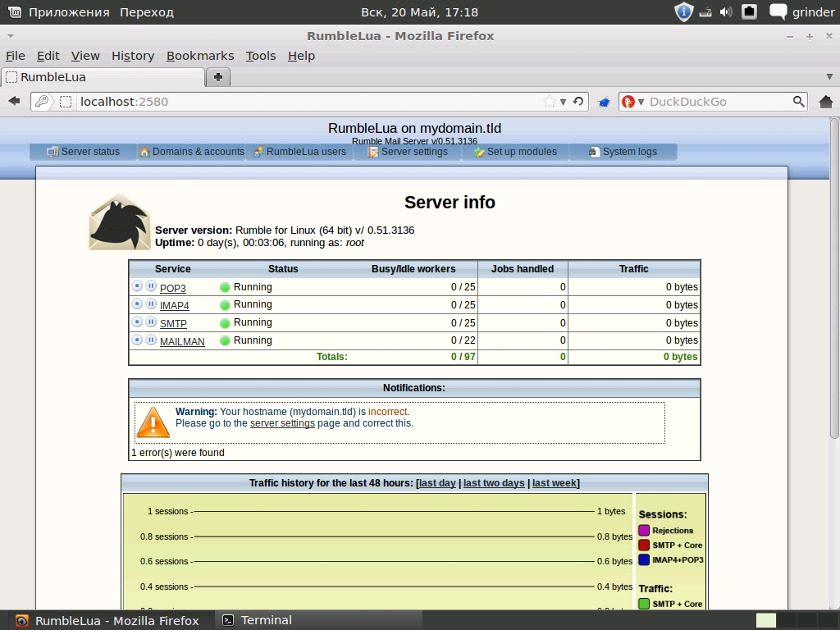This screenshot has height=630, width=840.
Task: Stop the POP3 service
Action: click(x=137, y=286)
